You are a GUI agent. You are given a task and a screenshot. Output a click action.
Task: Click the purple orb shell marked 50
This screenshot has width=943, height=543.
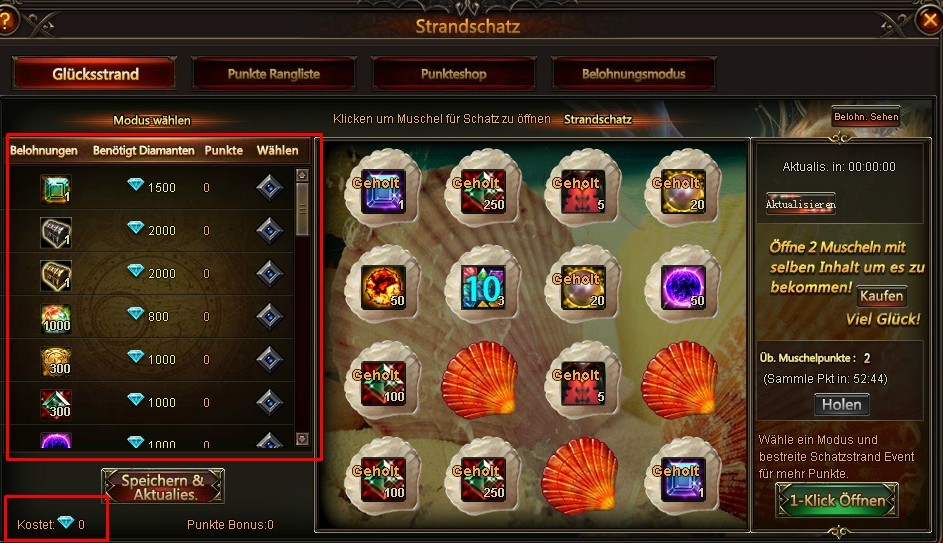[682, 286]
